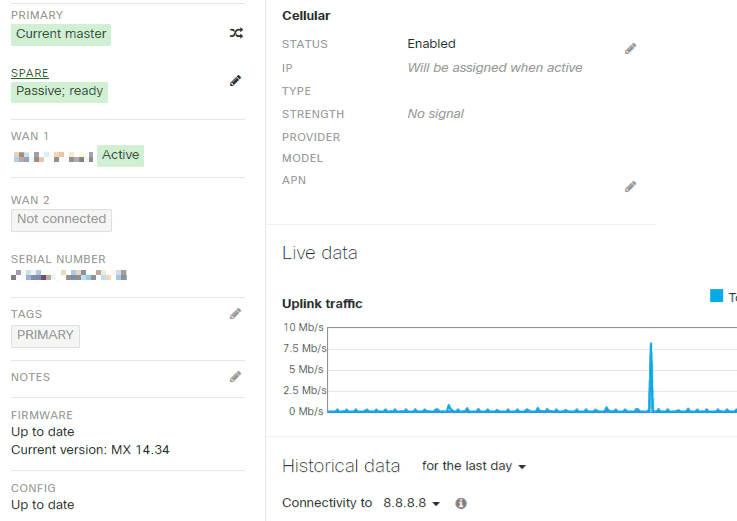Image resolution: width=737 pixels, height=521 pixels.
Task: Click the SPARE underlined label link
Action: [x=30, y=73]
